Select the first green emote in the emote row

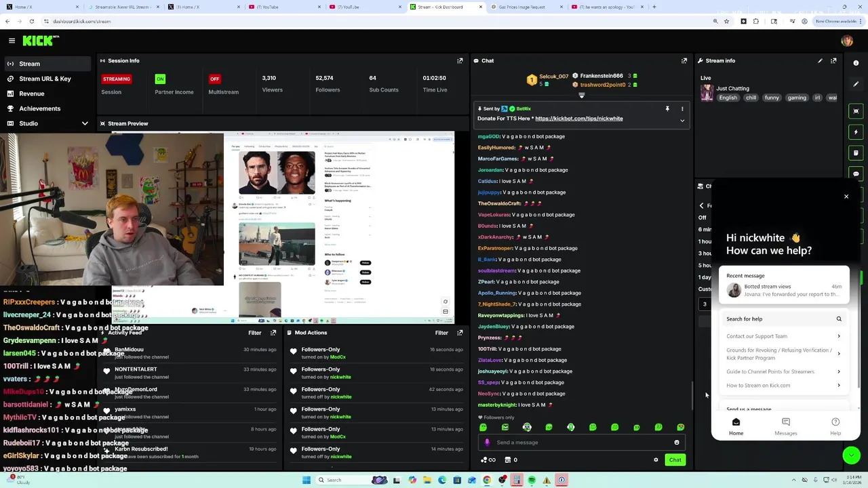coord(483,428)
